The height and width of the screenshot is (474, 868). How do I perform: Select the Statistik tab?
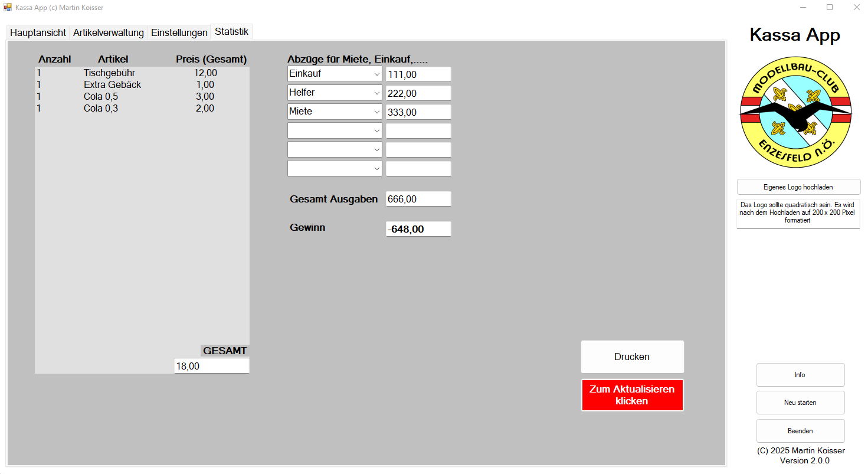[x=231, y=32]
